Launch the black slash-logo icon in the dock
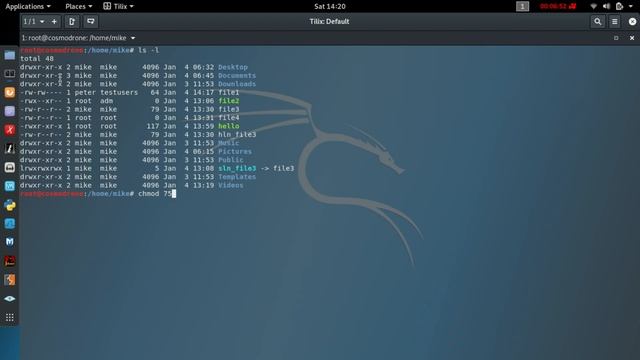 pyautogui.click(x=10, y=149)
